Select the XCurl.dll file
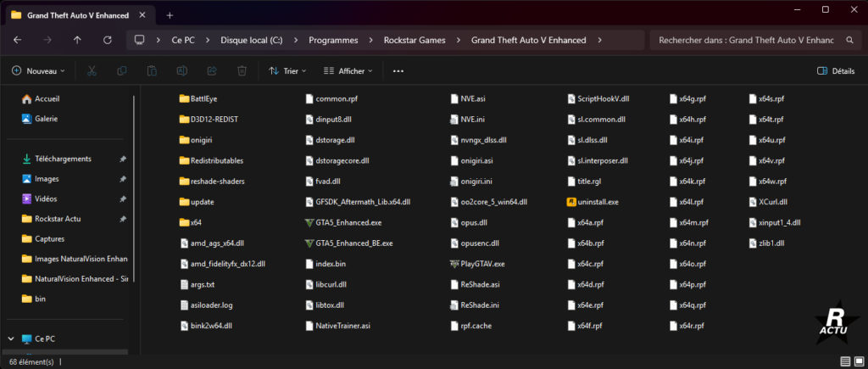Screen dimensions: 868x369 pos(769,202)
